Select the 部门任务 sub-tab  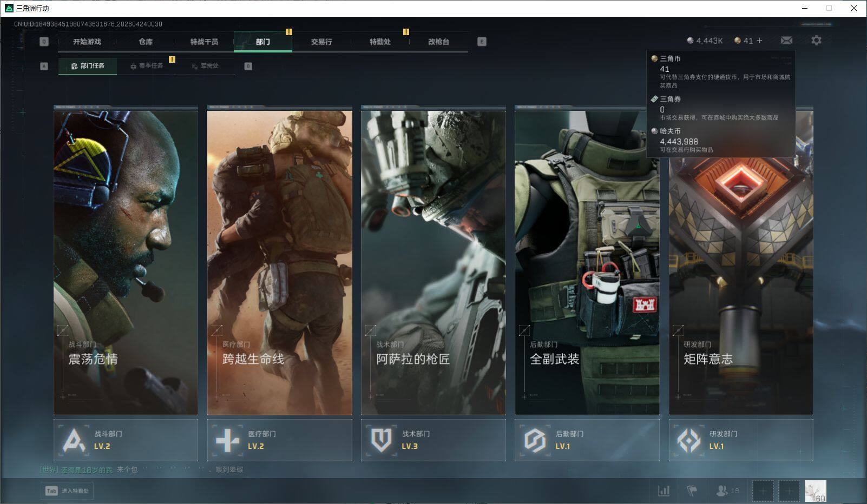pyautogui.click(x=88, y=66)
